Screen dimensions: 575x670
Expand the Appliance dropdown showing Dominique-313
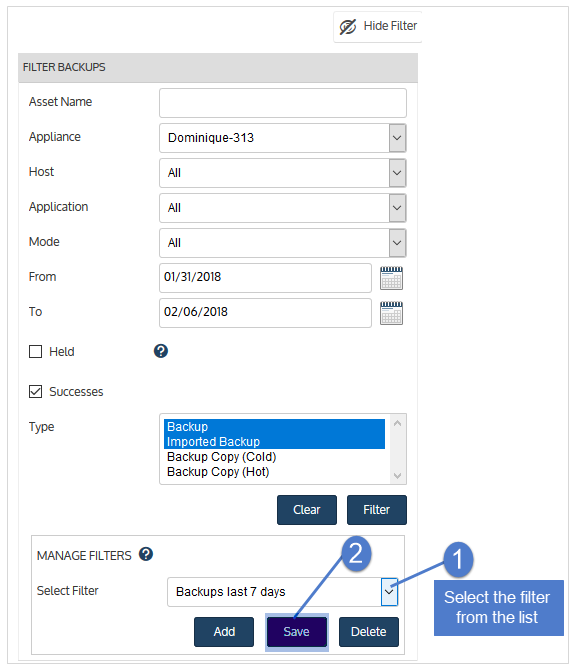click(397, 138)
